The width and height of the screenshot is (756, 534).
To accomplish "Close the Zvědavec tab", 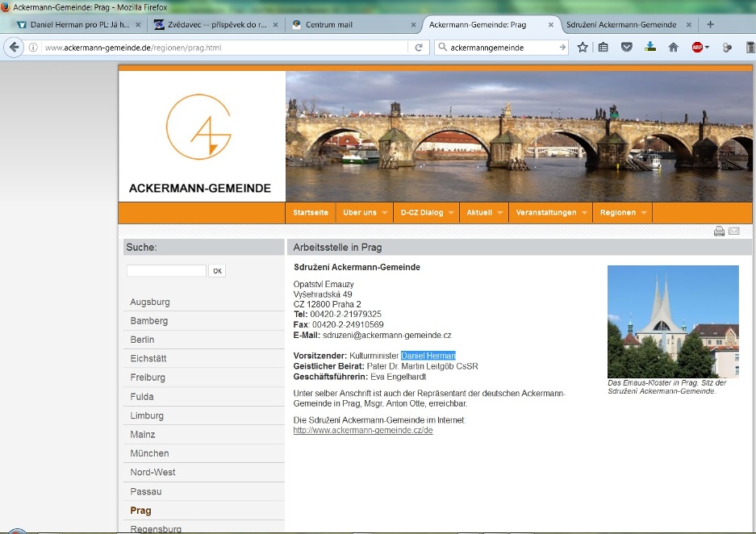I will click(275, 24).
